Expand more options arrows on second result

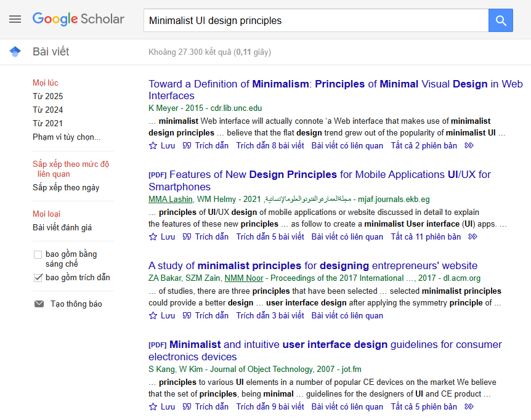(473, 237)
